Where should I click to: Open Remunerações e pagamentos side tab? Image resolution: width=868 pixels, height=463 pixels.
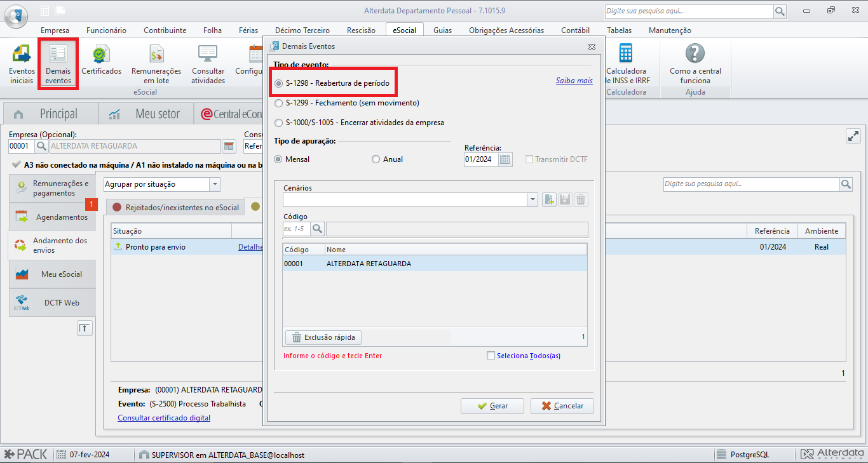53,188
